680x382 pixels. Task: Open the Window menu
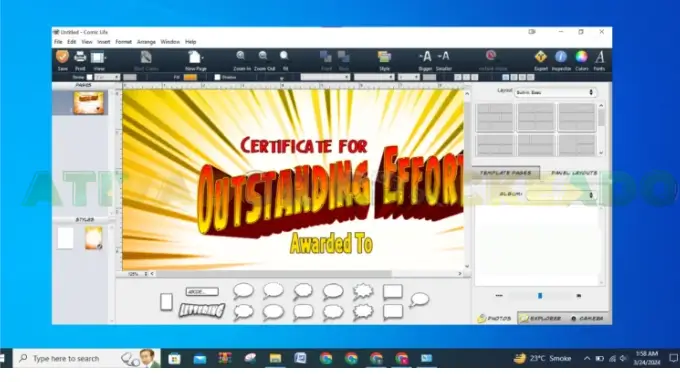coord(170,42)
